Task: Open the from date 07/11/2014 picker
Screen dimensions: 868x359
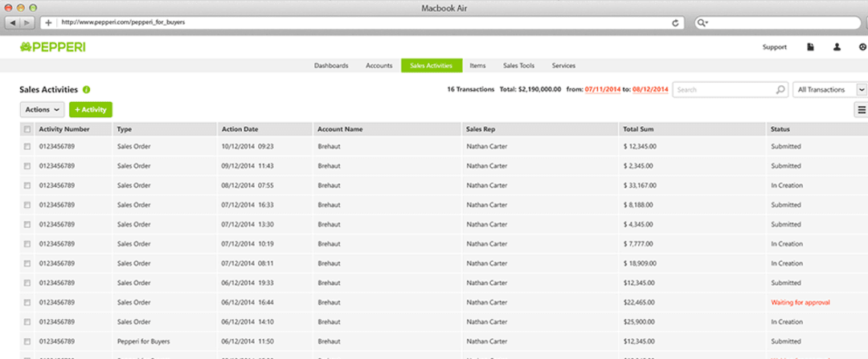Action: [x=603, y=90]
